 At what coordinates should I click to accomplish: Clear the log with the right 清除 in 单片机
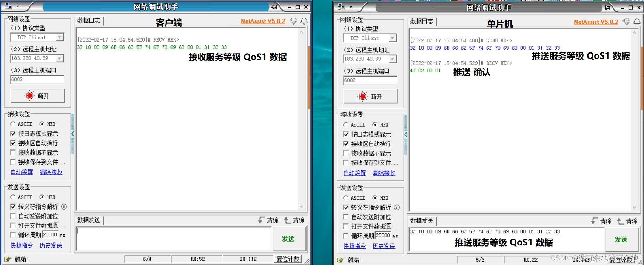pos(627,221)
